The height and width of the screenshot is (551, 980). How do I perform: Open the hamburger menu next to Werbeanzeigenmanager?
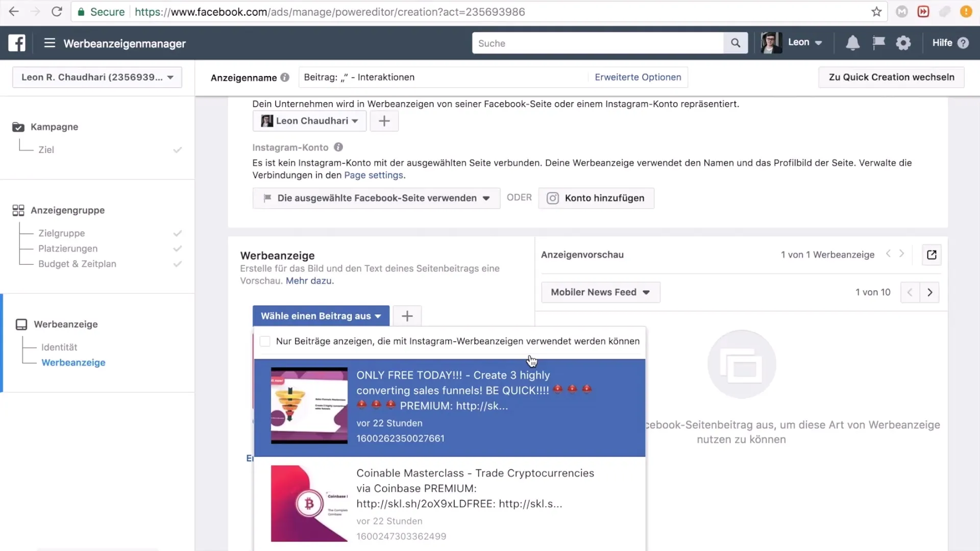(50, 43)
